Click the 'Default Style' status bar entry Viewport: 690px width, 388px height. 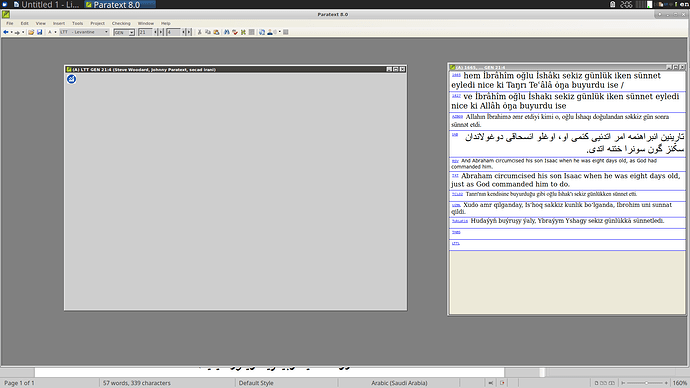pyautogui.click(x=256, y=383)
